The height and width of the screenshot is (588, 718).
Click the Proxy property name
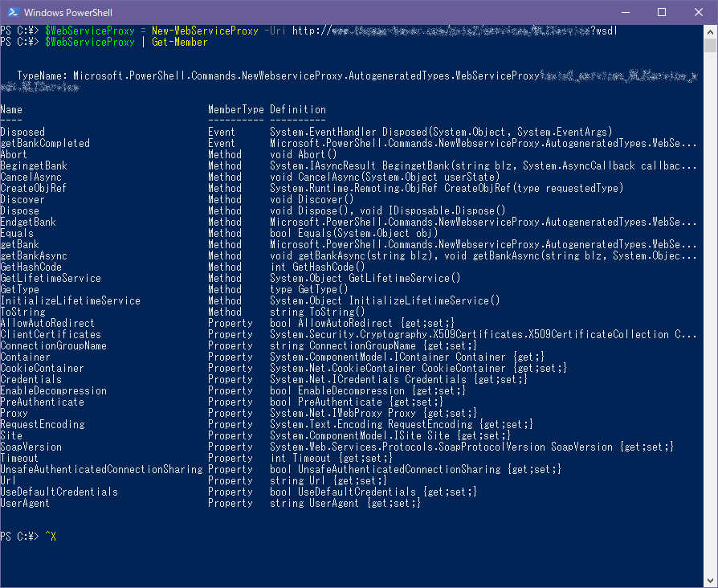click(14, 413)
